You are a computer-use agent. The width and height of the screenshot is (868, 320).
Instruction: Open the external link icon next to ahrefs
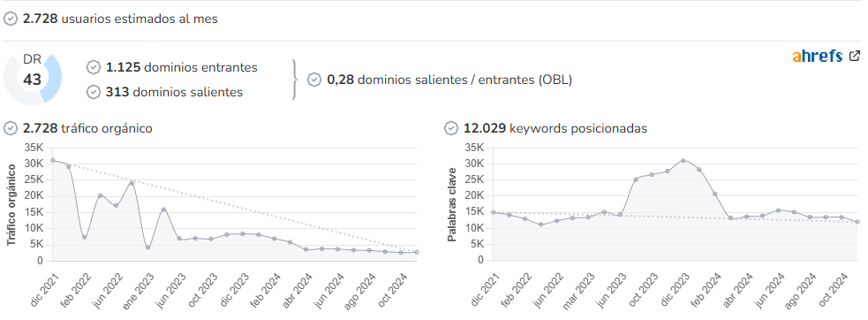click(x=855, y=56)
